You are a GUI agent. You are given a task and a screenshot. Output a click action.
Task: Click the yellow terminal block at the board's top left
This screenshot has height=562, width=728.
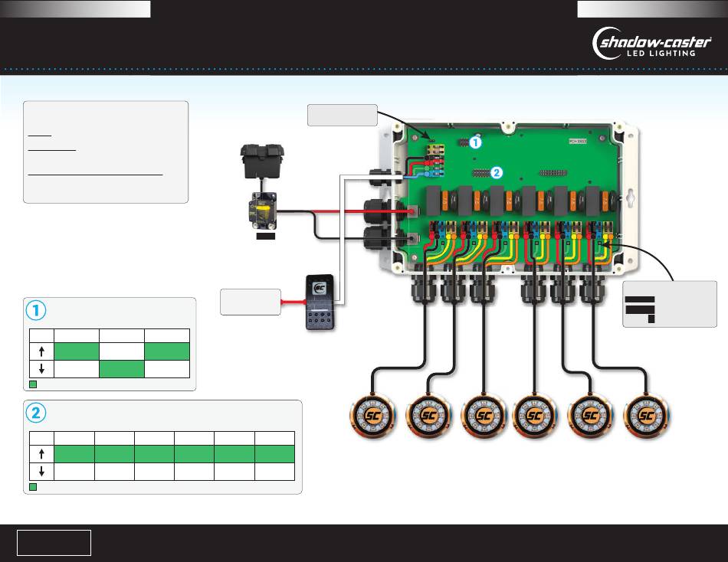pos(435,149)
